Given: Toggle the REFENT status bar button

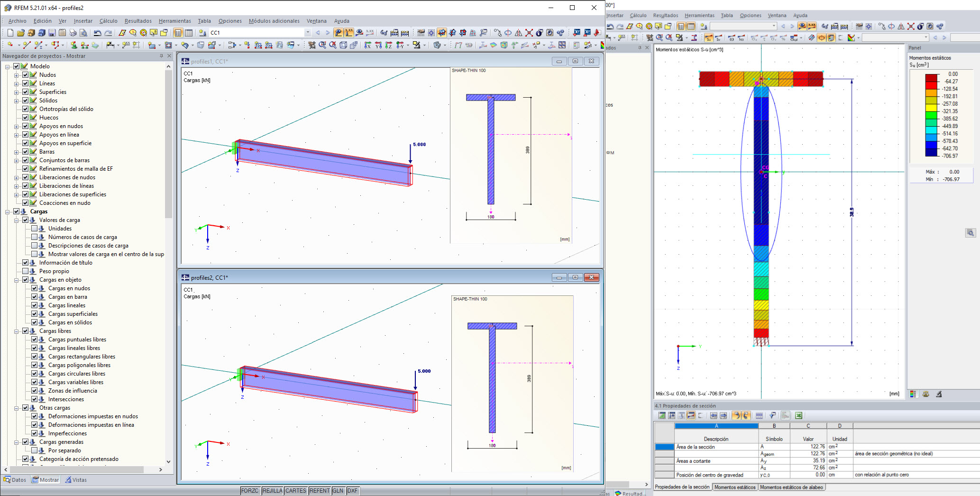Looking at the screenshot, I should [320, 491].
